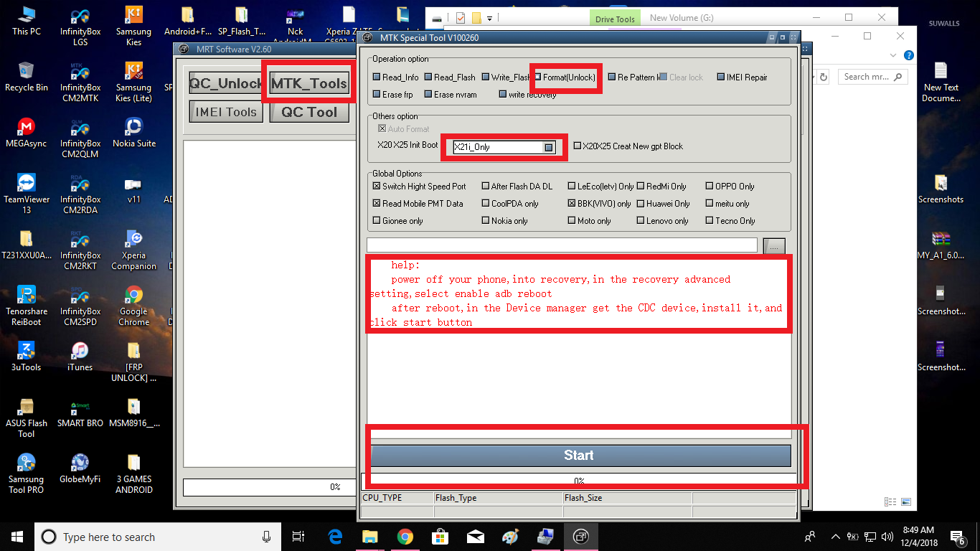This screenshot has width=980, height=551.
Task: Open Microsoft Store from the taskbar
Action: coord(440,536)
